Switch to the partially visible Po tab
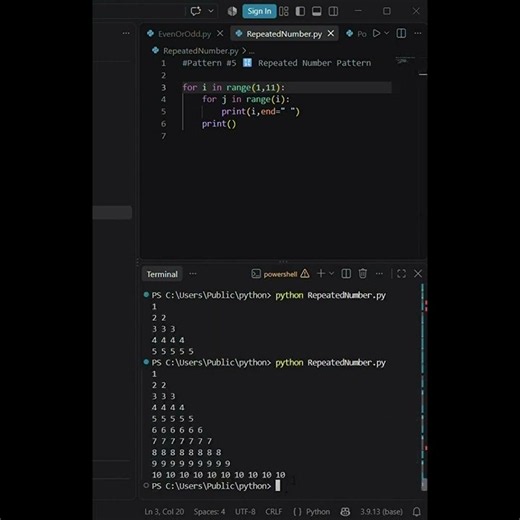Viewport: 520px width, 520px height. tap(357, 34)
